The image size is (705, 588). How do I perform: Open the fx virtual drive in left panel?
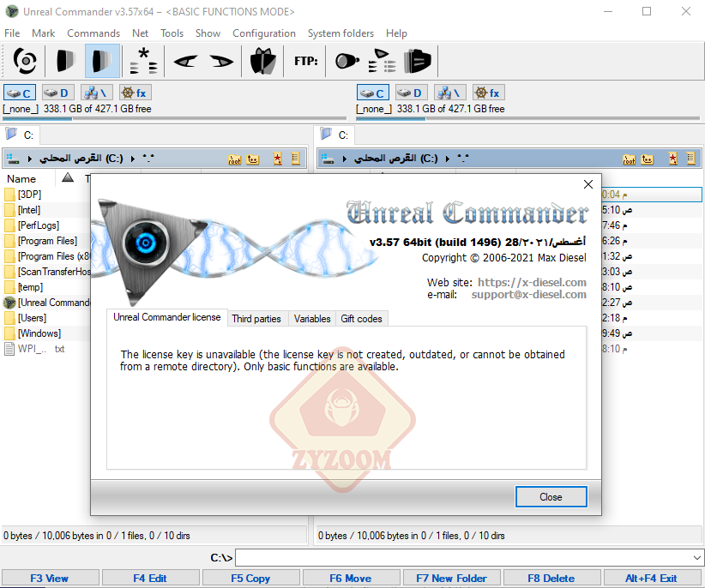click(x=136, y=93)
